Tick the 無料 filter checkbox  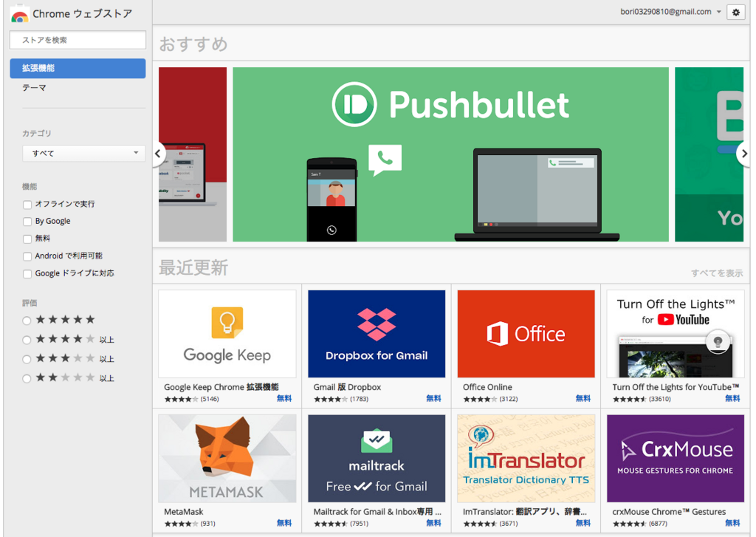coord(27,239)
